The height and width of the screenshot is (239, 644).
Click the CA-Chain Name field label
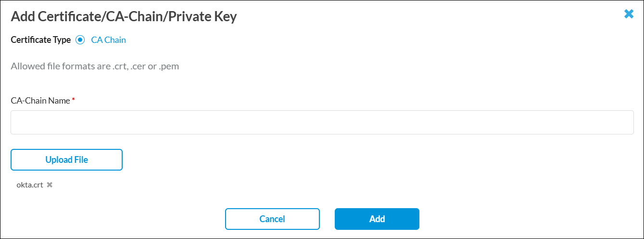40,101
